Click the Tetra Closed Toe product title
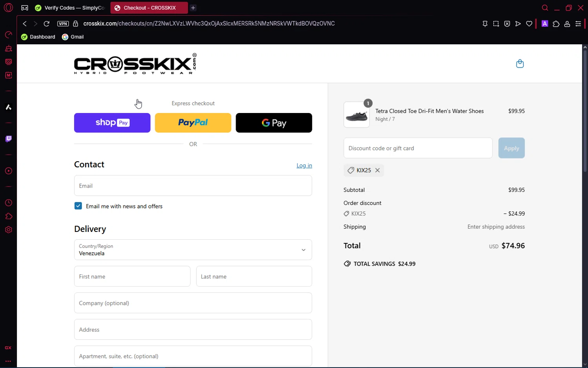The height and width of the screenshot is (368, 588). 430,111
